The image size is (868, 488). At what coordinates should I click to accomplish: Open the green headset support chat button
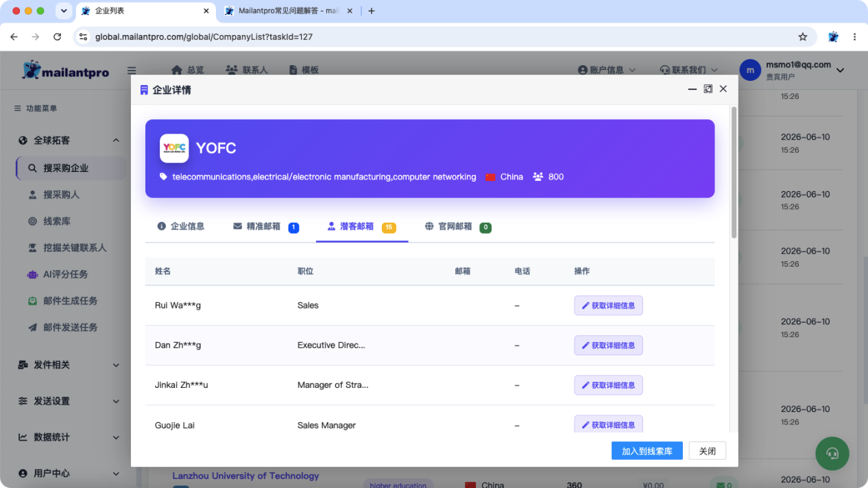coord(832,453)
